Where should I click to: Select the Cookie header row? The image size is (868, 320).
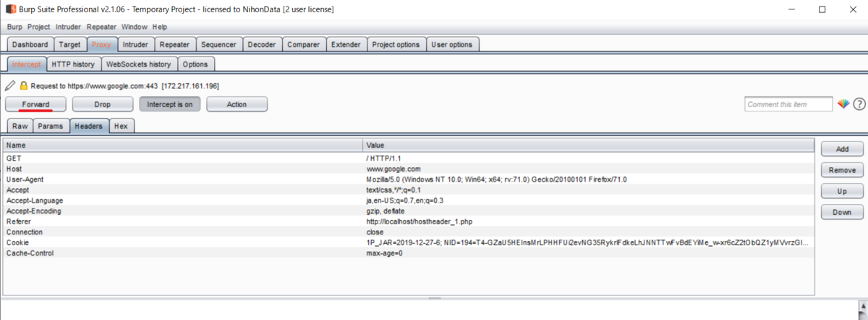click(x=409, y=243)
